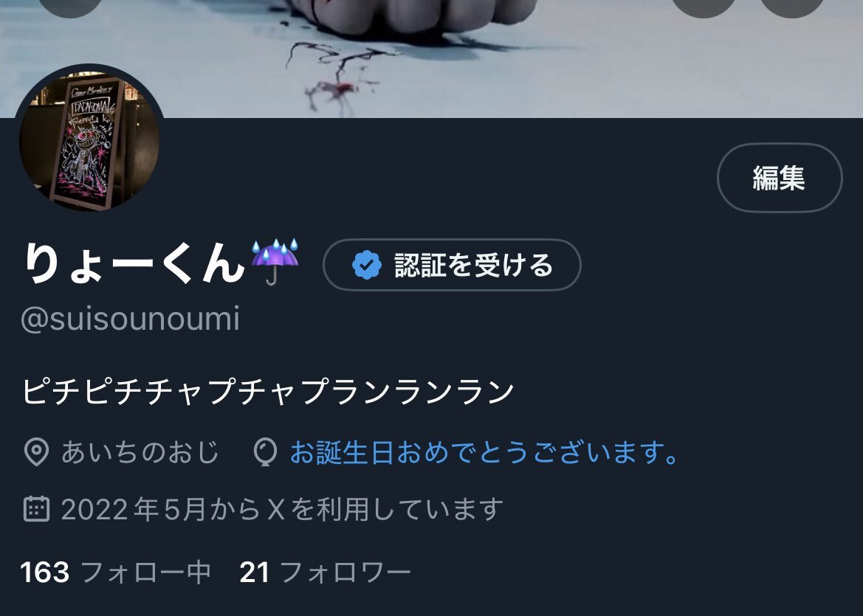Click the location pin icon
Image resolution: width=863 pixels, height=616 pixels.
tap(37, 452)
